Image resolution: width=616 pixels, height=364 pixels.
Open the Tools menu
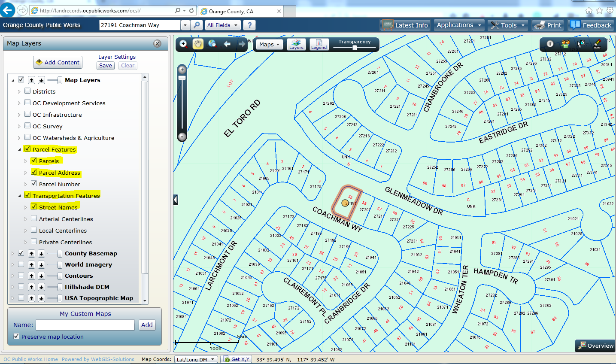click(508, 25)
